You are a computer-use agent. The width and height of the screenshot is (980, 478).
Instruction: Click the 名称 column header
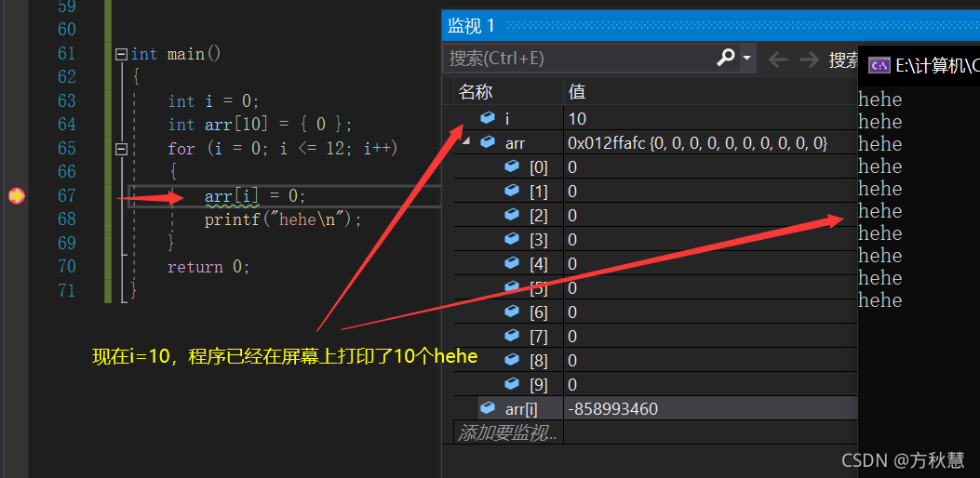pos(476,92)
